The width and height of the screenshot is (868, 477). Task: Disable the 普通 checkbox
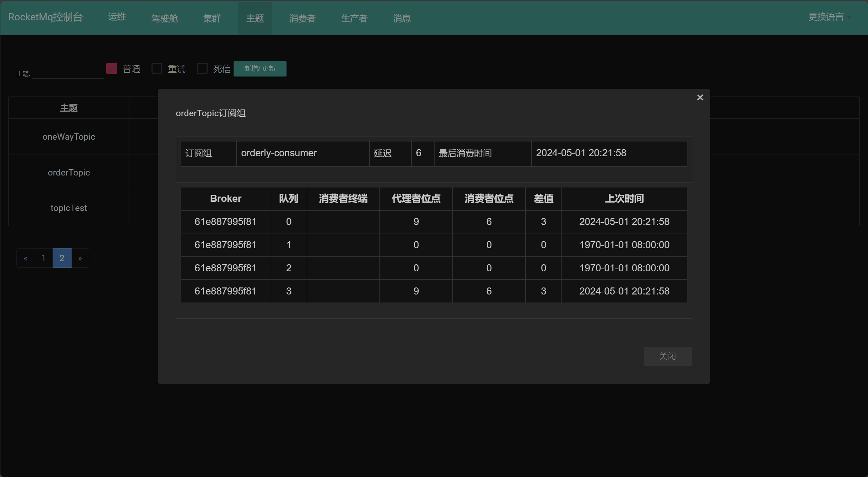111,68
